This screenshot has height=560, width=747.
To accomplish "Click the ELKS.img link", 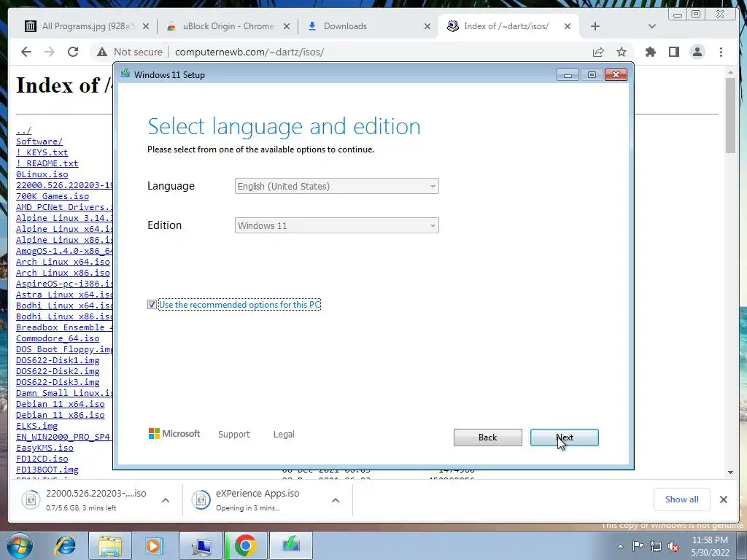I will click(x=36, y=426).
